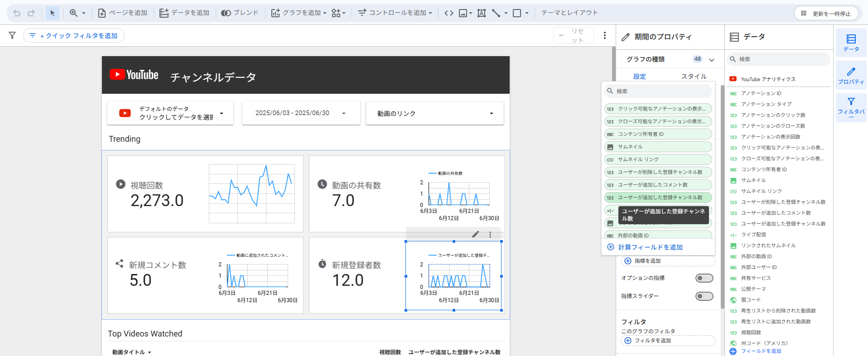Open the デフォルトのデータ data control dropdown

click(170, 113)
